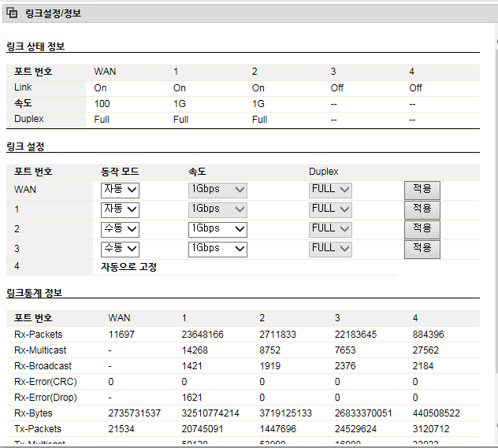The image size is (498, 448).
Task: Open WAN 속도 1Gbps dropdown
Action: tap(217, 191)
